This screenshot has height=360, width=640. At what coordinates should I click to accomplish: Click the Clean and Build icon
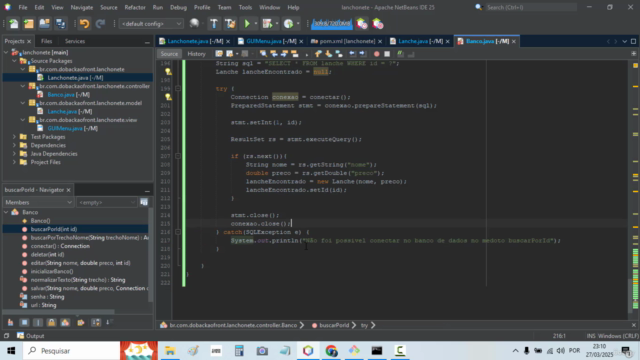230,24
